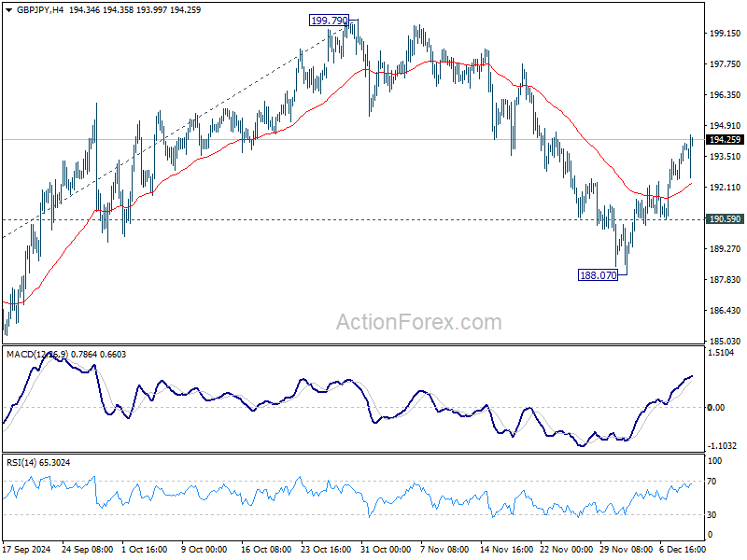Select the 188.070 low price label

(598, 275)
